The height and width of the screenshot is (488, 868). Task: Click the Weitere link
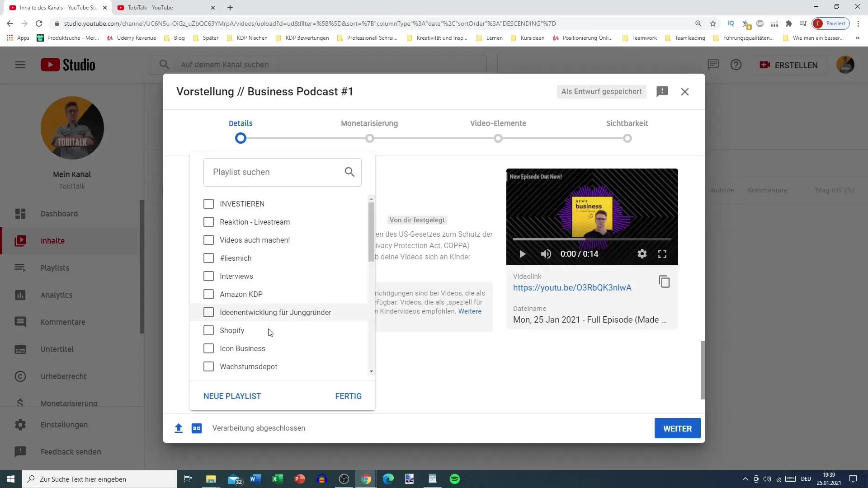click(470, 311)
